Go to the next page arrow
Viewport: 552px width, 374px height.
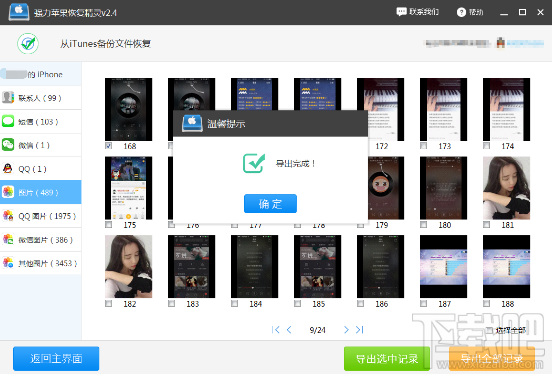coord(346,330)
